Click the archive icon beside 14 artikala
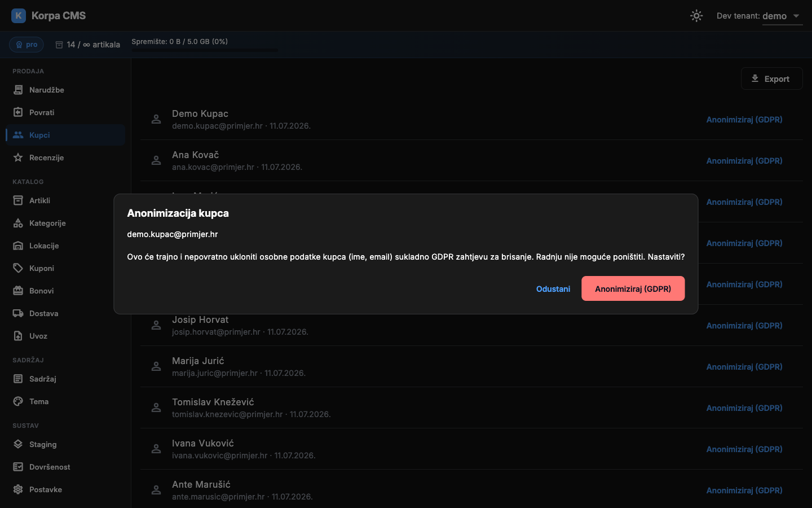 coord(59,45)
